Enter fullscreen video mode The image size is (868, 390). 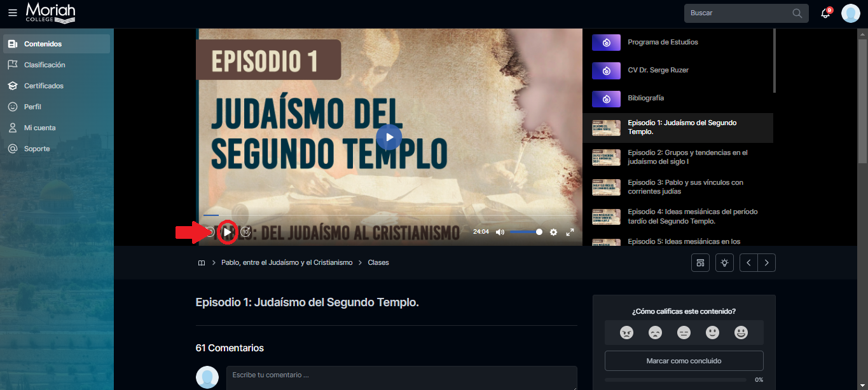click(570, 232)
